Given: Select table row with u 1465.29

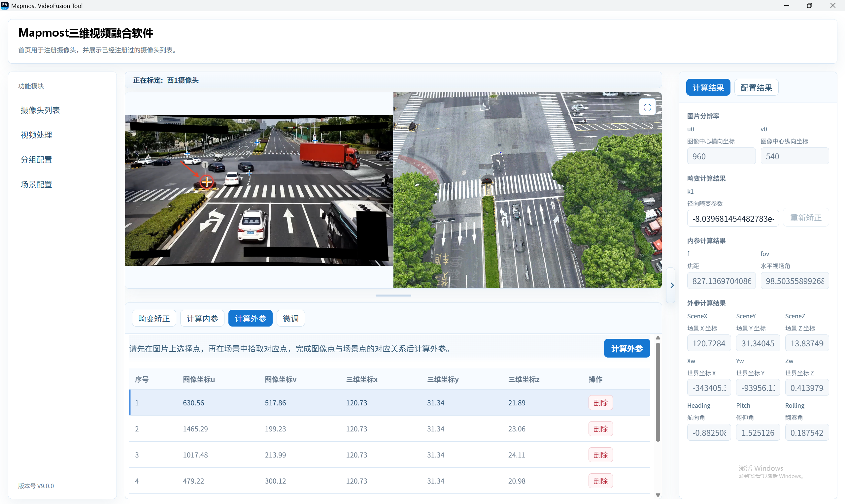Looking at the screenshot, I should (x=390, y=428).
